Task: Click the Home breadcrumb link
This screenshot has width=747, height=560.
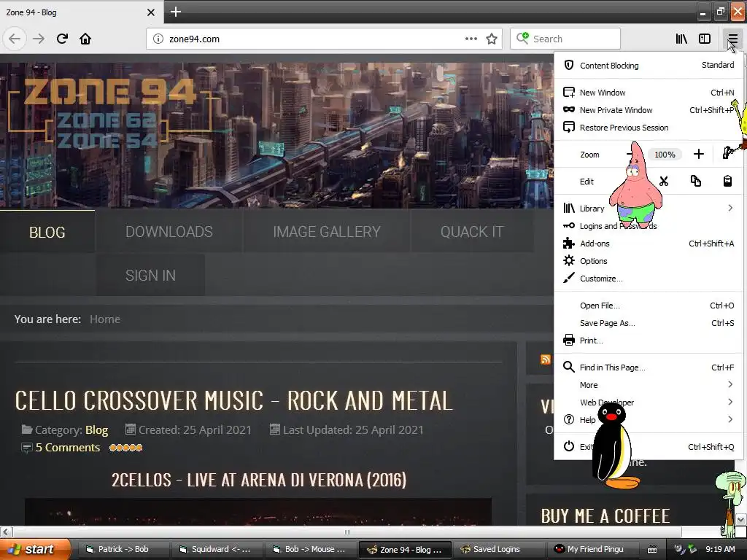Action: 105,319
